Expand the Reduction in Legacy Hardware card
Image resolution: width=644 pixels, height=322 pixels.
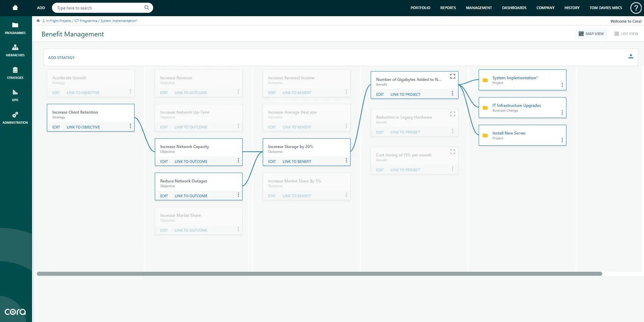pyautogui.click(x=452, y=114)
